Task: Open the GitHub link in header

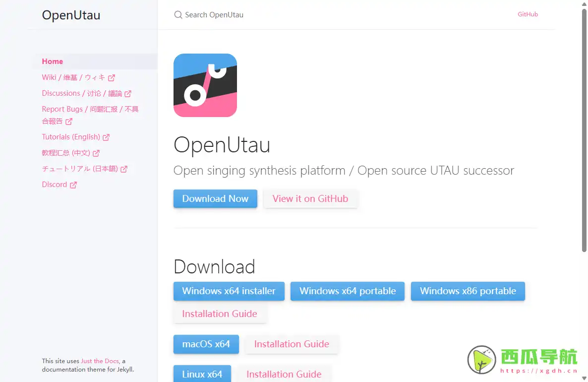Action: click(528, 14)
